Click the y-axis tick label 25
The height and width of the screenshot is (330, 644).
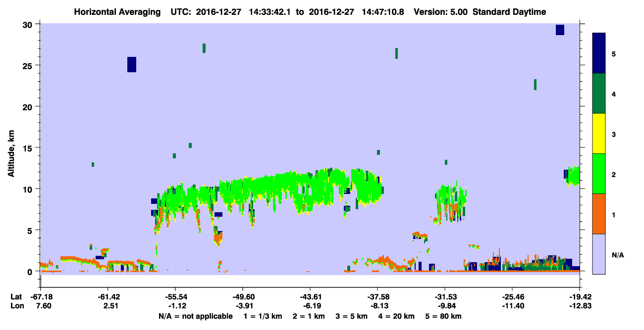point(28,65)
